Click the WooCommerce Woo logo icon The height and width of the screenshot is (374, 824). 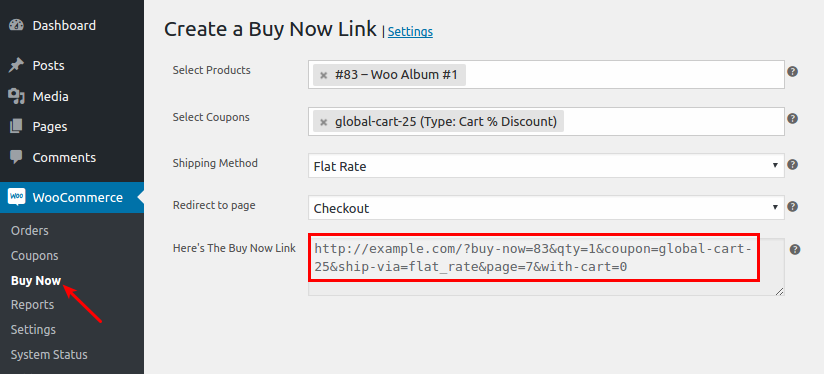tap(16, 197)
